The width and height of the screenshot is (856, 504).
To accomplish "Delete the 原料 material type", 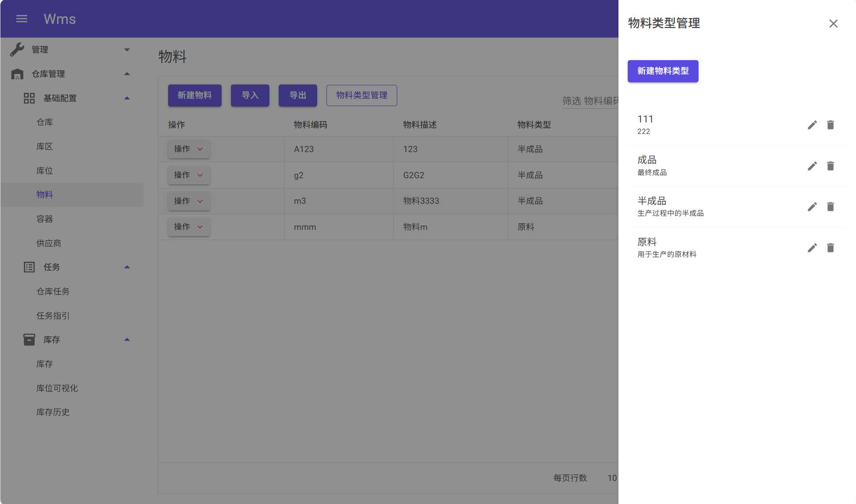I will pos(830,248).
